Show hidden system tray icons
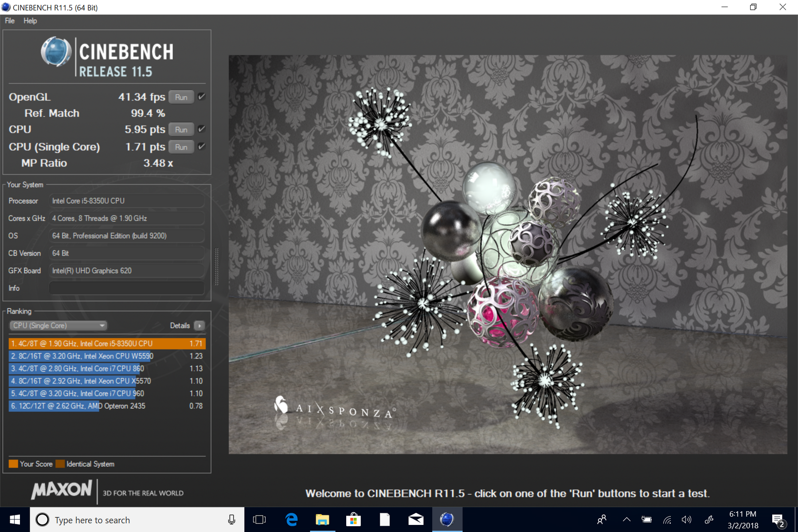798x532 pixels. click(626, 520)
